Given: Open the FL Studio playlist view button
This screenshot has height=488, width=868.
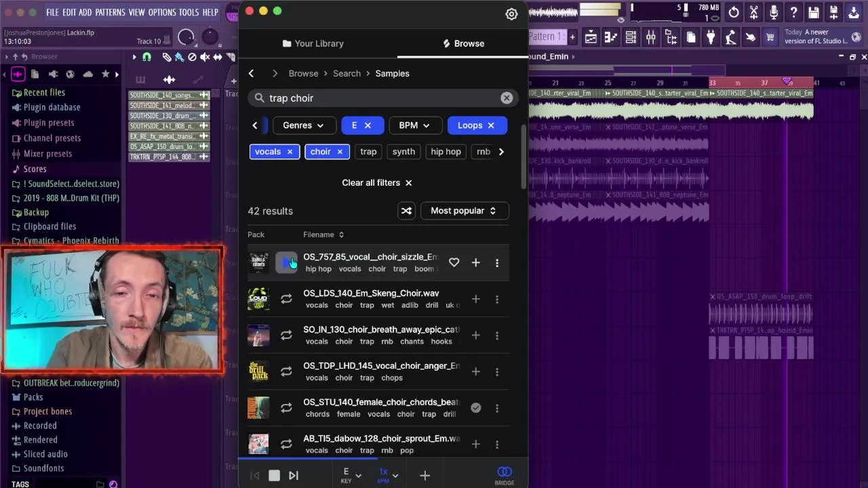Looking at the screenshot, I should [591, 37].
